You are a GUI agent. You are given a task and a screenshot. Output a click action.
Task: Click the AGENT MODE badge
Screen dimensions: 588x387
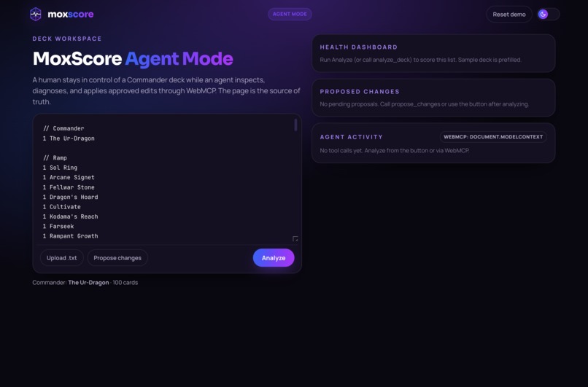tap(290, 15)
